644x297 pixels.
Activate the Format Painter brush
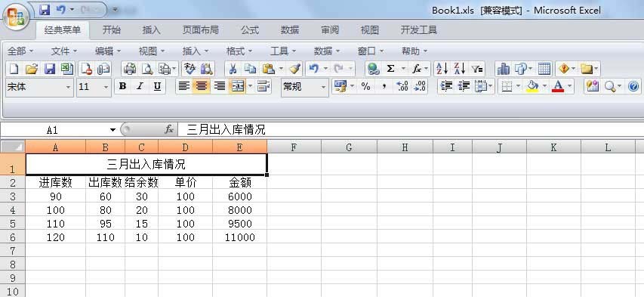(x=294, y=69)
